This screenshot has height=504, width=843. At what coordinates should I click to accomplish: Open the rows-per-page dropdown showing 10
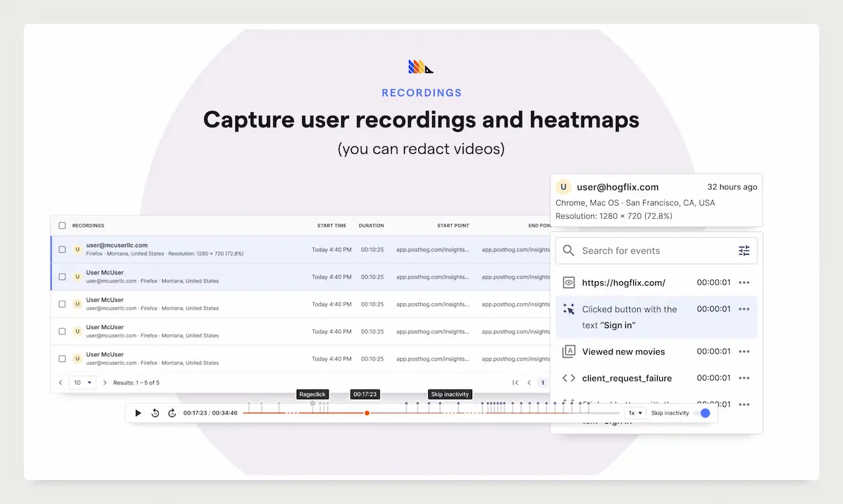click(83, 383)
